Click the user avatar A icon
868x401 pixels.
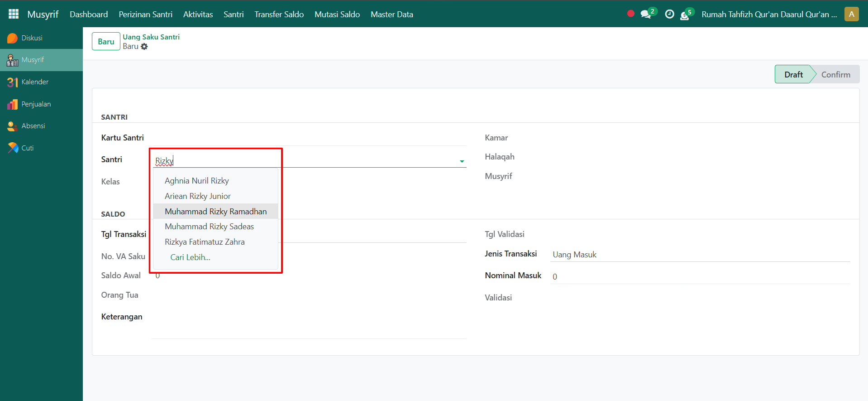851,14
